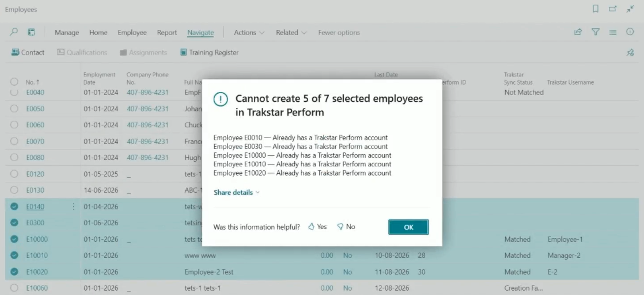
Task: Select the row circle for E0060
Action: click(14, 125)
